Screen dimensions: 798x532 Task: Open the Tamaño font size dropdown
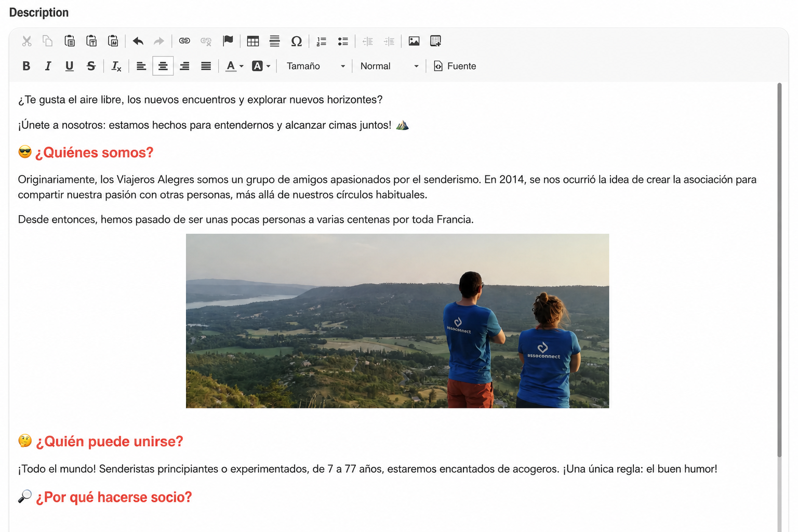(x=315, y=66)
